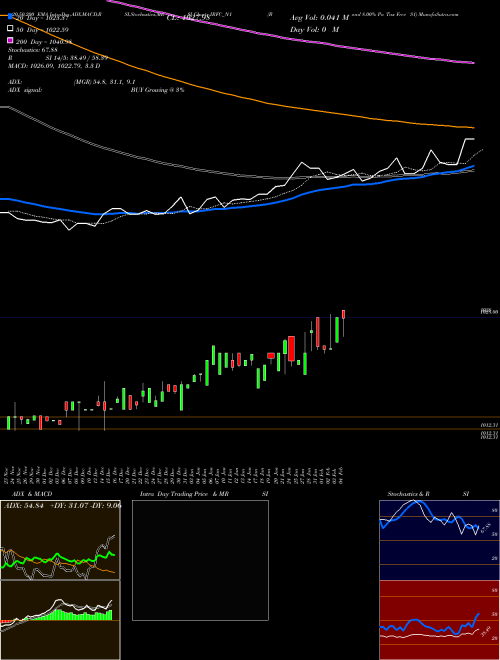Click the blue Stochastics chart panel
Image resolution: width=500 pixels, height=660 pixels.
point(439,540)
